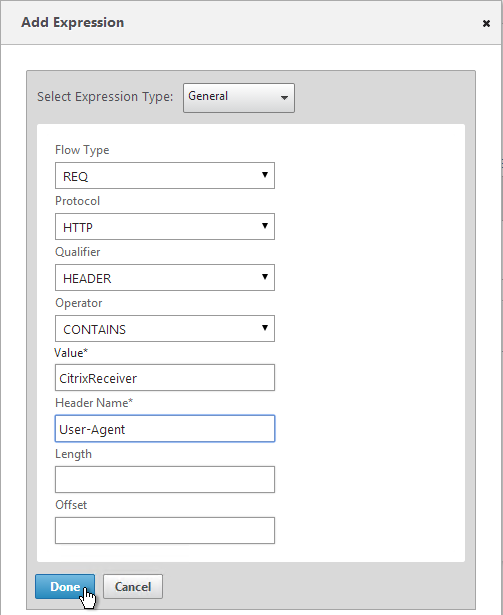Click the Cancel button
Screen dimensions: 503x615
[133, 587]
